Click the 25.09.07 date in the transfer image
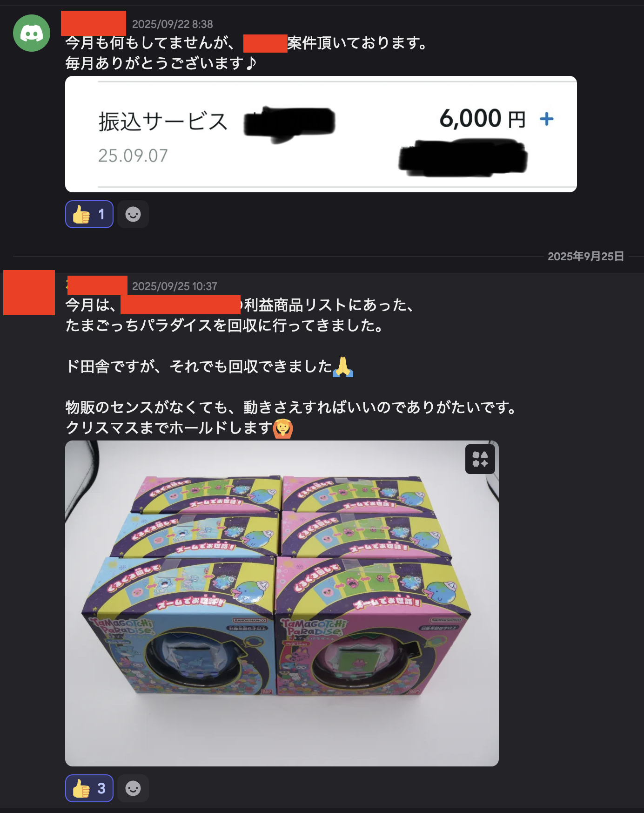Screen dimensions: 644x813 click(x=133, y=156)
